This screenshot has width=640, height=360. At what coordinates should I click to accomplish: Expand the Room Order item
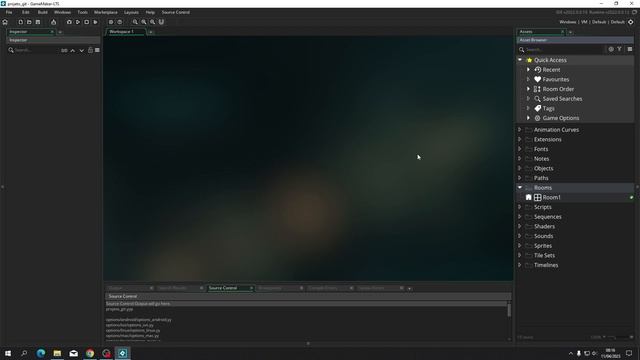click(528, 89)
